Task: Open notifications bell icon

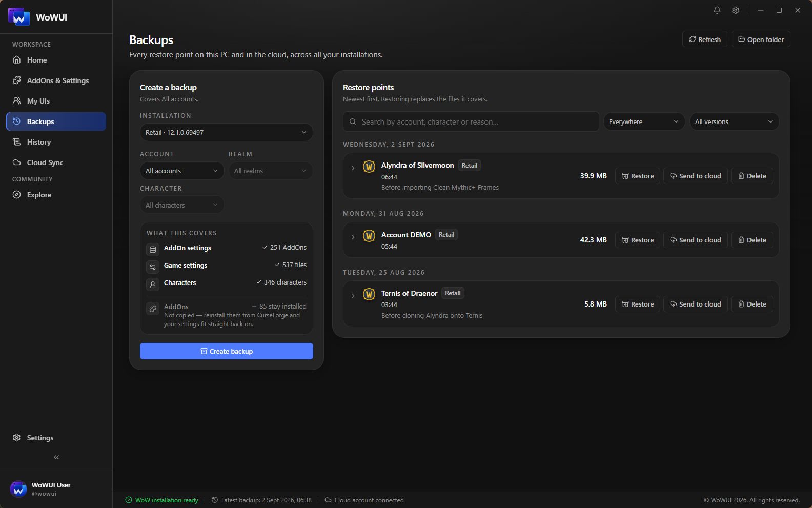Action: (717, 10)
